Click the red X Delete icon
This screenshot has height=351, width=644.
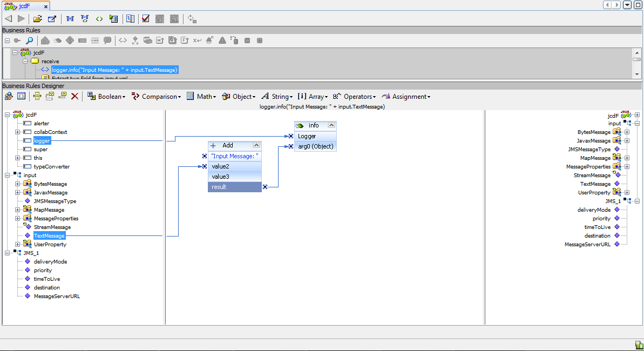click(75, 97)
